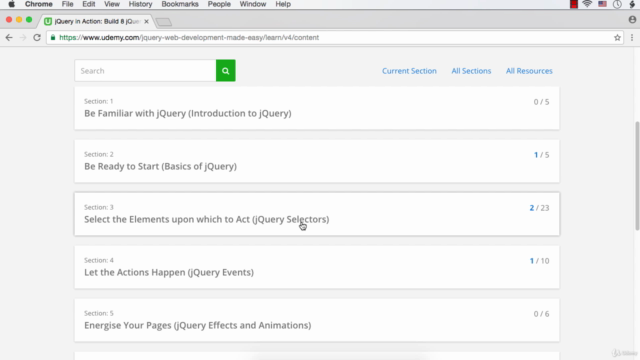Expand Section 2 Be Ready to Start
This screenshot has height=360, width=640.
pyautogui.click(x=317, y=161)
